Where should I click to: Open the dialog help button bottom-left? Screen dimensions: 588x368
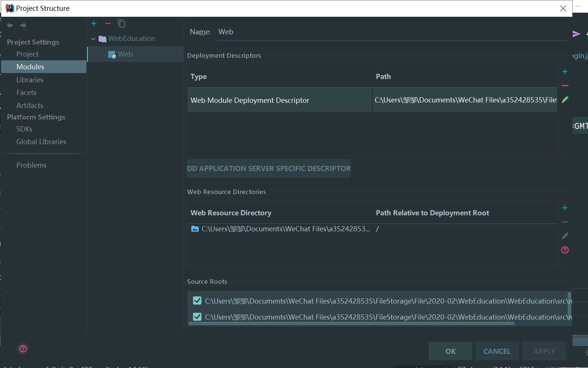pyautogui.click(x=23, y=349)
